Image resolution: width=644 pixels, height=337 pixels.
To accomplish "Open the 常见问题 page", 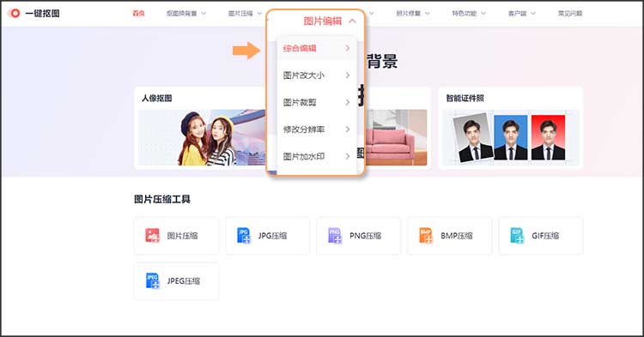I will 570,14.
